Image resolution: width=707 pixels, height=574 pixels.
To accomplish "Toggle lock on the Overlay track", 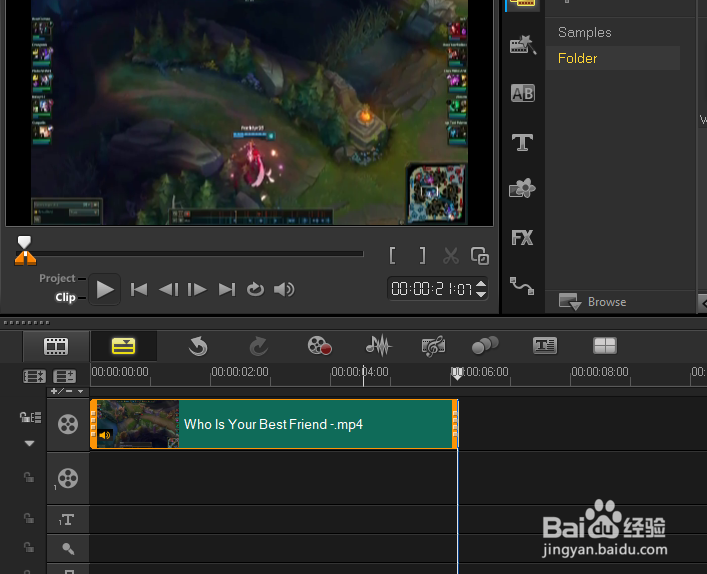I will pos(29,477).
